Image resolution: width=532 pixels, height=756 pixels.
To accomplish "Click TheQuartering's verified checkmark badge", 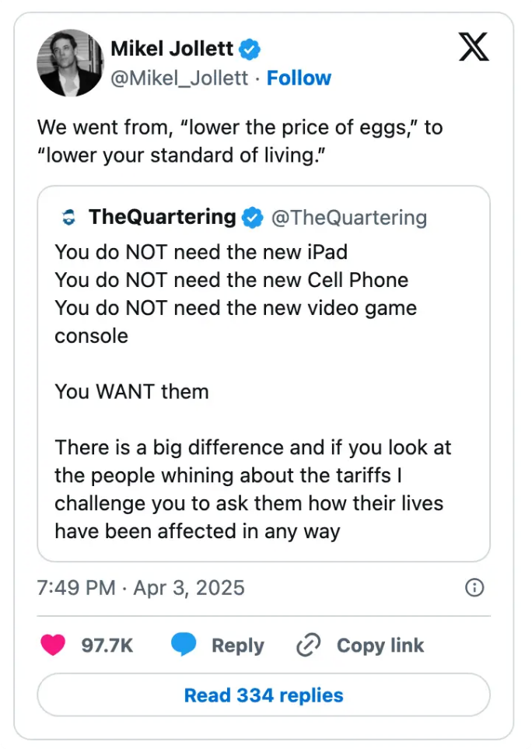I will point(251,218).
